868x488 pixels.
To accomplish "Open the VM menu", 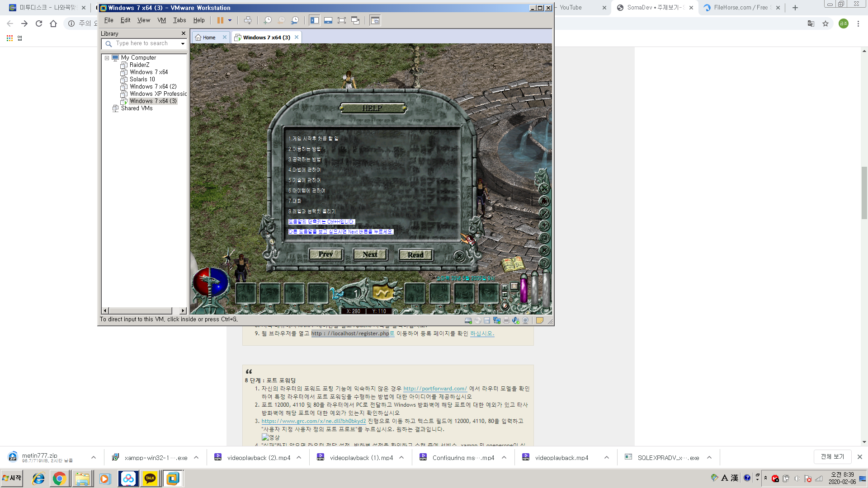I will (x=161, y=20).
